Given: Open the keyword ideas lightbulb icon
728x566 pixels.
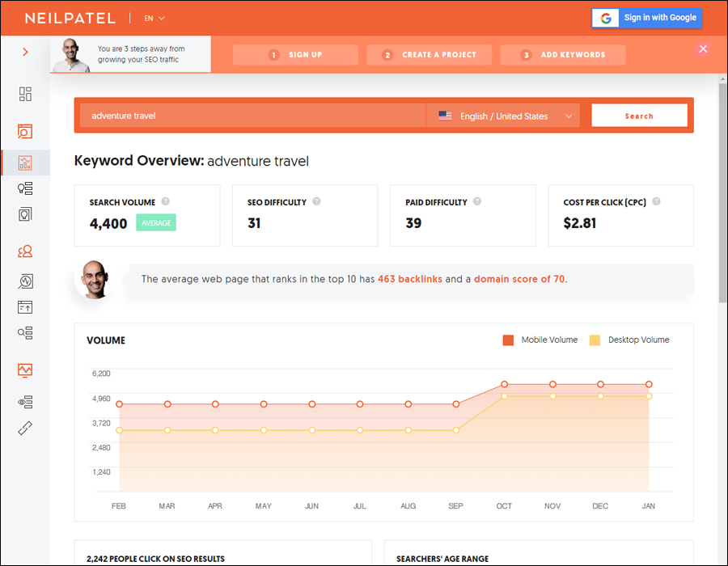Looking at the screenshot, I should pyautogui.click(x=25, y=188).
